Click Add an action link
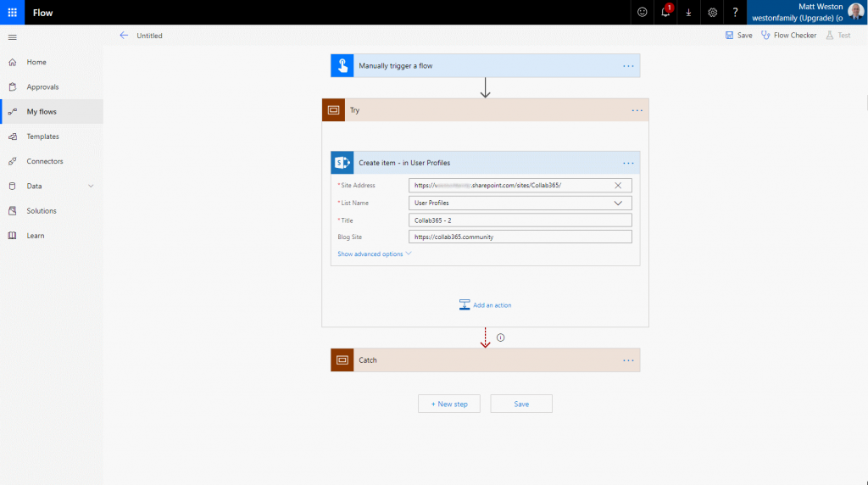This screenshot has width=868, height=485. click(492, 305)
